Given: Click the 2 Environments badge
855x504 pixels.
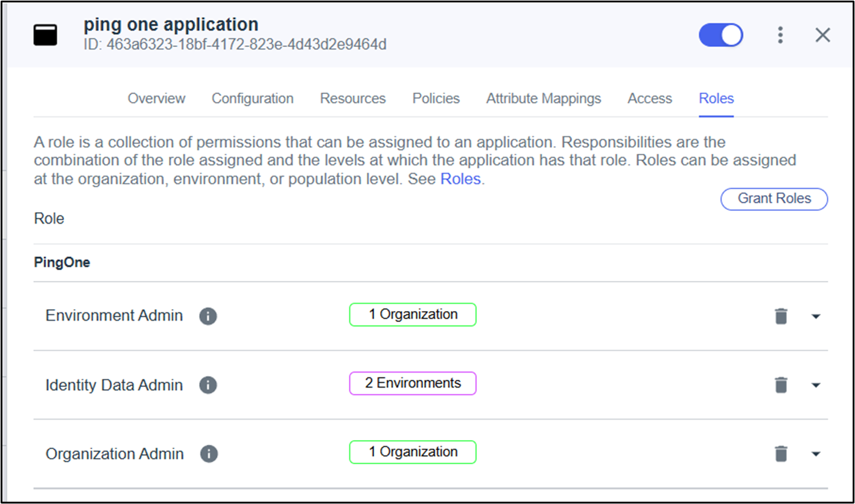Looking at the screenshot, I should 413,383.
